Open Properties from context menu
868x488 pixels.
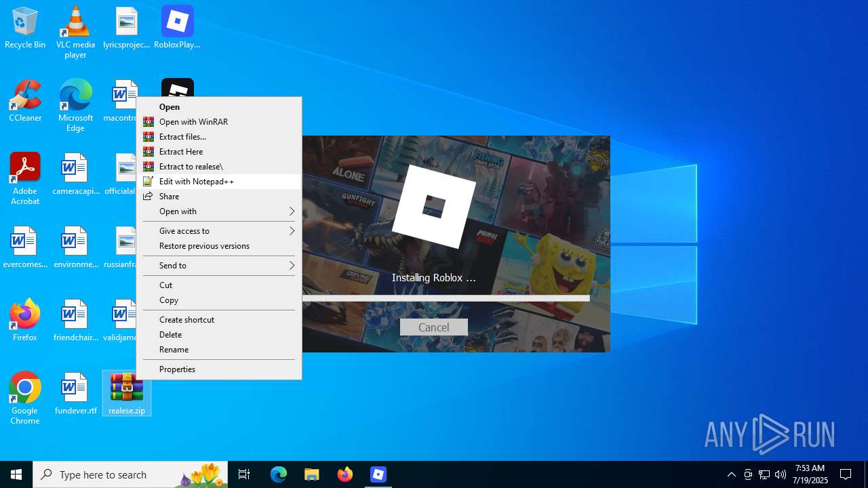click(219, 369)
